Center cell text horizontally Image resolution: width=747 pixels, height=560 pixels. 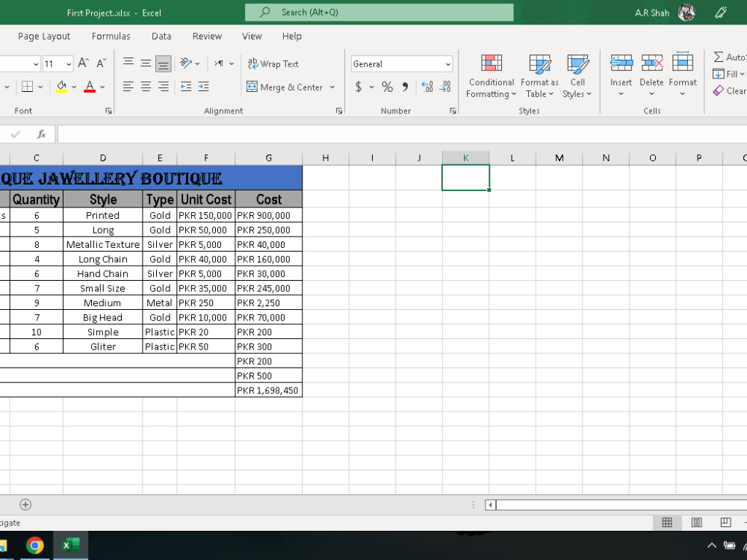[x=146, y=87]
